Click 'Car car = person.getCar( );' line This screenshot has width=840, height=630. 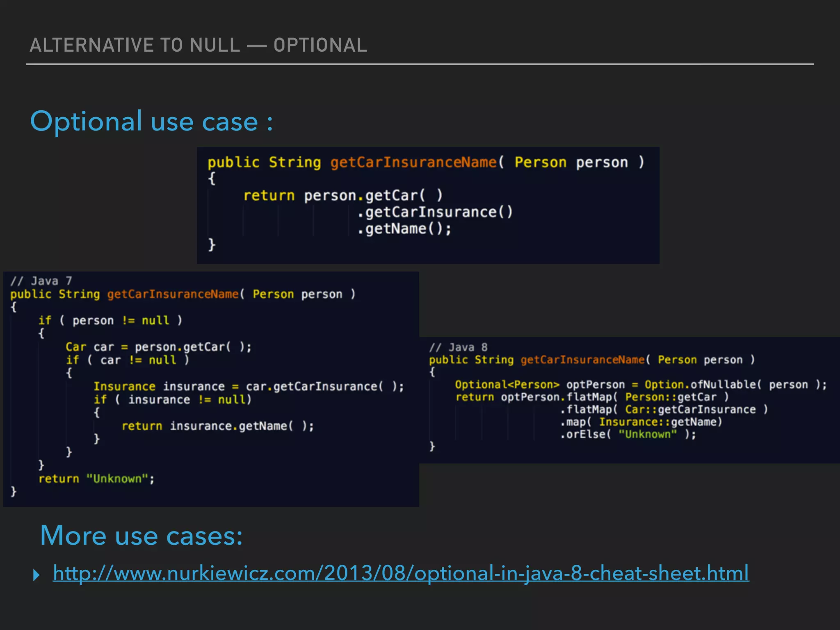pyautogui.click(x=159, y=347)
